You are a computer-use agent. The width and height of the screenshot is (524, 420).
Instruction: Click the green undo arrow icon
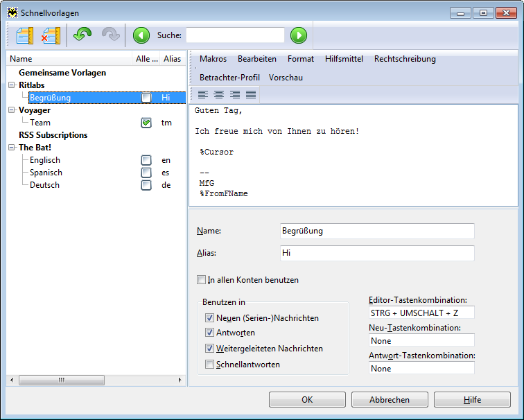(x=83, y=35)
